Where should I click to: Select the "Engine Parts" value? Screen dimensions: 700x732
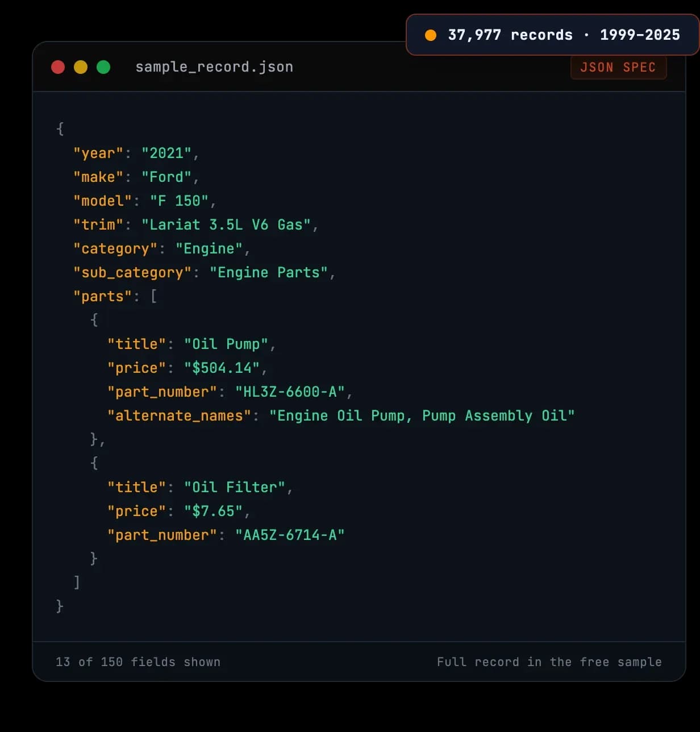(269, 273)
